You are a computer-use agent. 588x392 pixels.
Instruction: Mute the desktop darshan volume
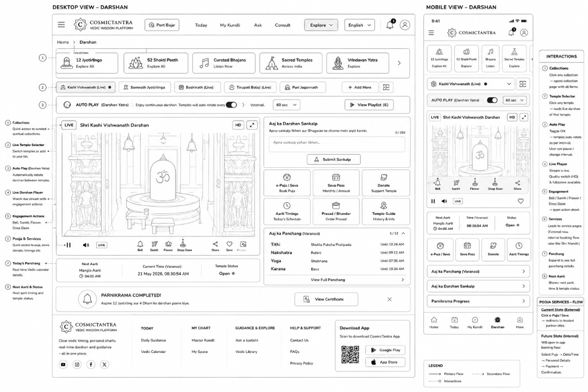[86, 245]
